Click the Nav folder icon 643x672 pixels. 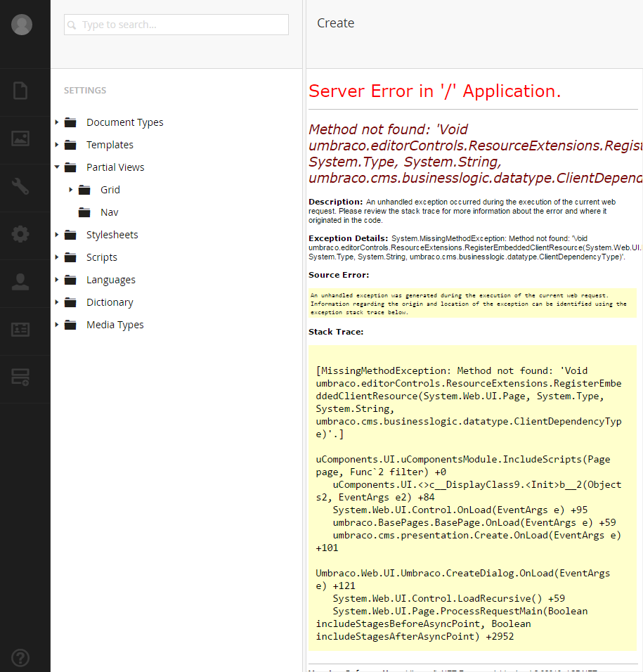[84, 212]
